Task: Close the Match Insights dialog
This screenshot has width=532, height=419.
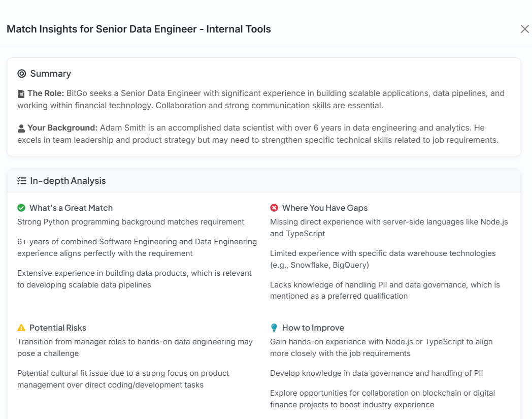Action: pyautogui.click(x=524, y=29)
